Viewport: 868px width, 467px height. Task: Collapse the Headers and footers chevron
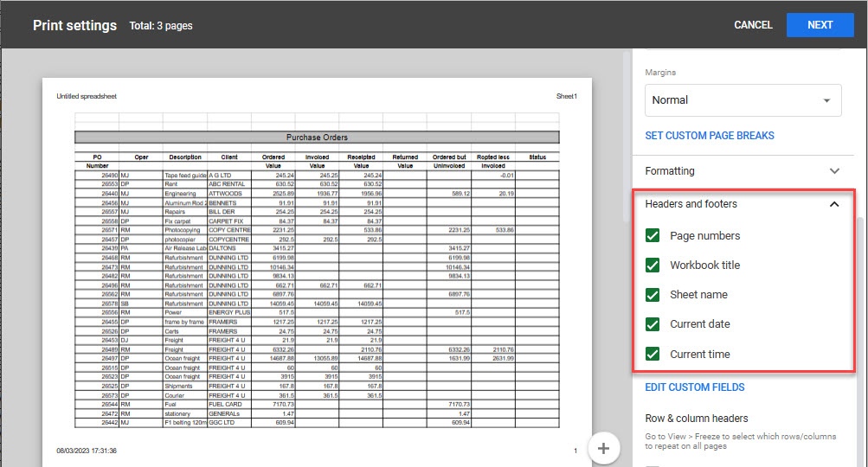[834, 204]
